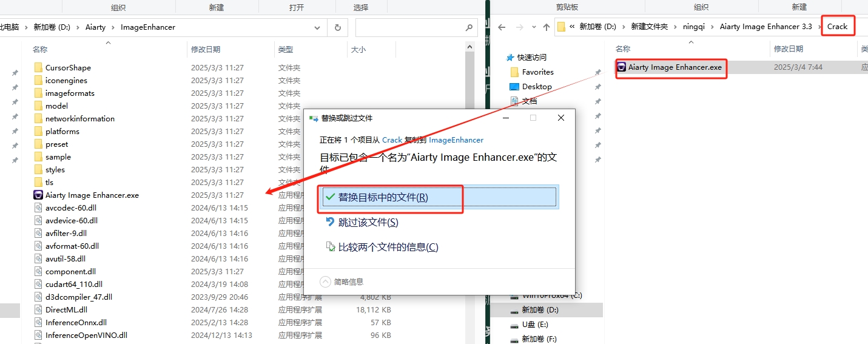Image resolution: width=868 pixels, height=344 pixels.
Task: Click the Favorites folder icon in sidebar
Action: pyautogui.click(x=514, y=72)
